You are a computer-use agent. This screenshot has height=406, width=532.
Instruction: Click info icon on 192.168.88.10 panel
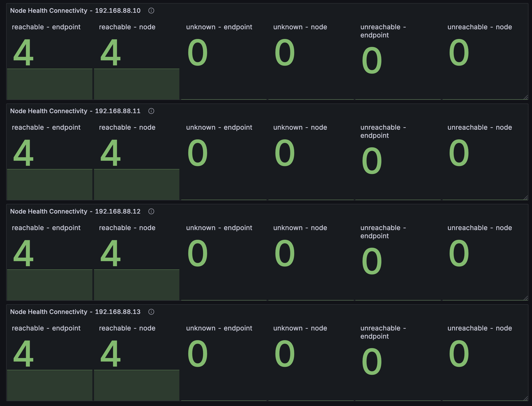[x=151, y=11]
